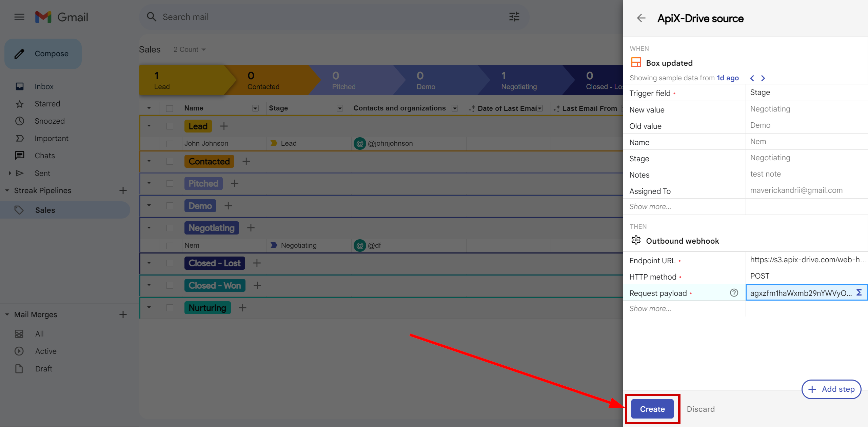The width and height of the screenshot is (868, 427).
Task: Open the Stage column dropdown
Action: point(340,108)
